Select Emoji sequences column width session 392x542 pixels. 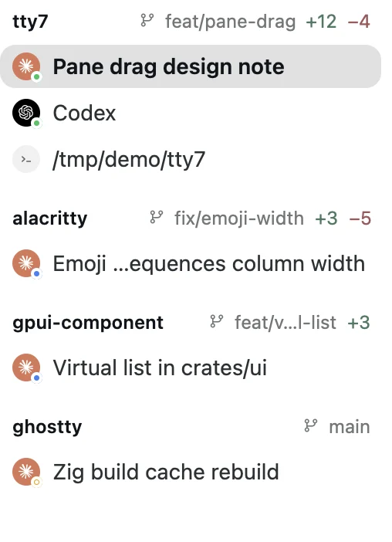coord(191,263)
